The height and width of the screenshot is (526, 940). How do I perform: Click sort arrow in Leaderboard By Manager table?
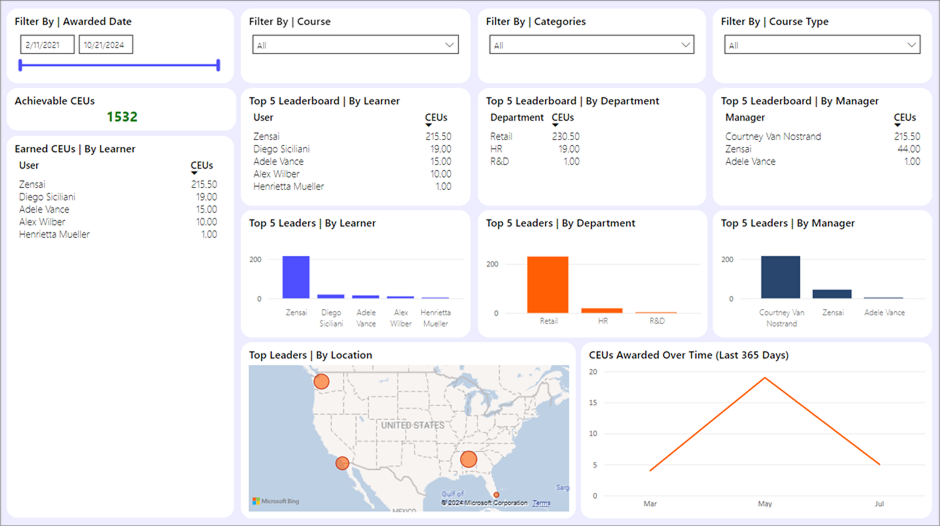[897, 126]
